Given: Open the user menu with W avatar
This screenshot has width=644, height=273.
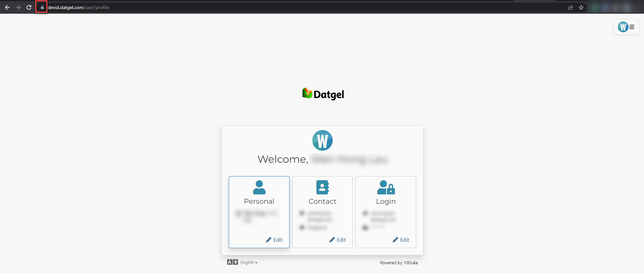Looking at the screenshot, I should (626, 27).
